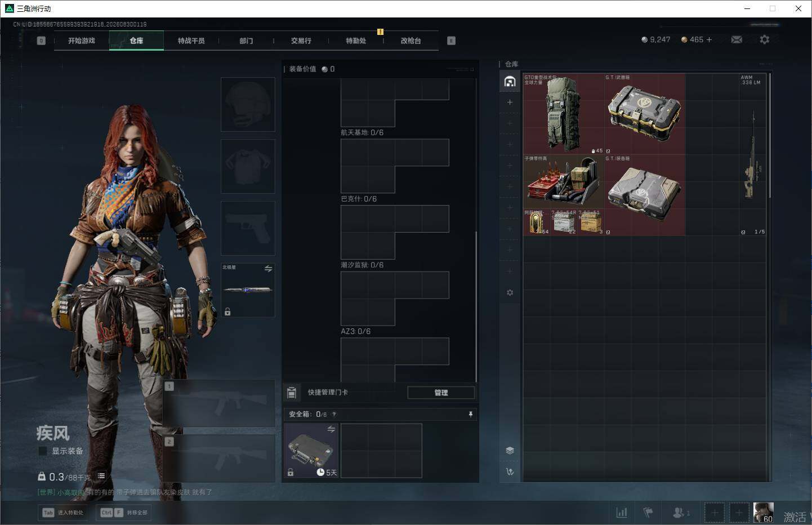
Task: Open the weight details list icon
Action: click(101, 476)
